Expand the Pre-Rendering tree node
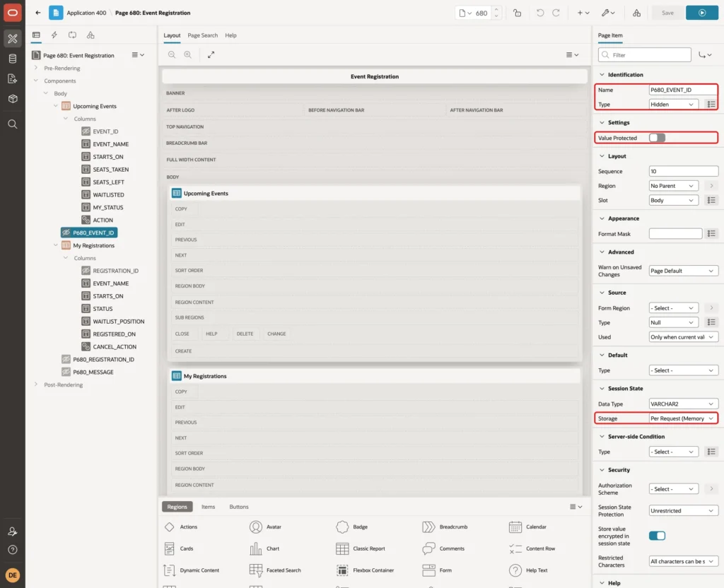Image resolution: width=724 pixels, height=588 pixels. 36,68
